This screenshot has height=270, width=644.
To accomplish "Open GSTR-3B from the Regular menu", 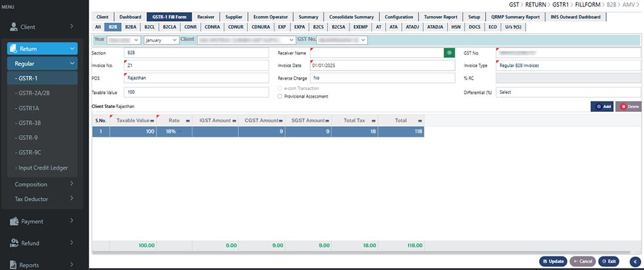I will (29, 122).
